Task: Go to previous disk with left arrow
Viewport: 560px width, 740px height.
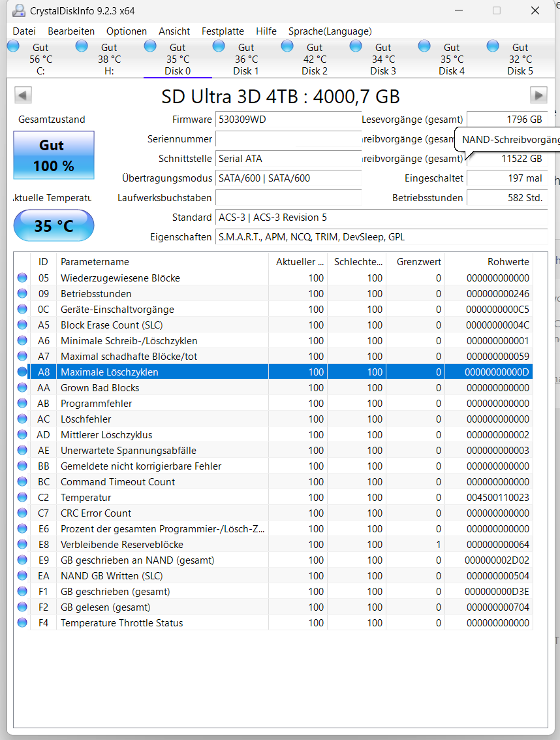Action: tap(23, 95)
